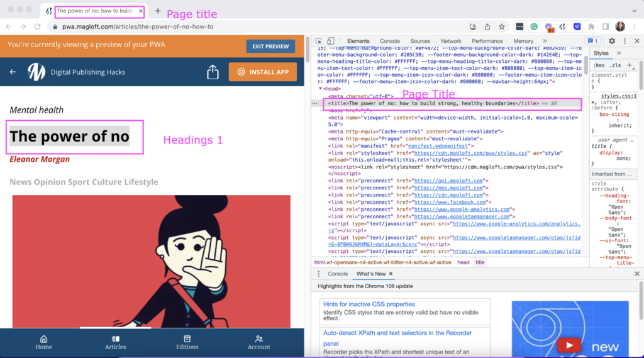This screenshot has height=358, width=644.
Task: Select the html.wf-opensans breadcrumb item
Action: coord(382,262)
